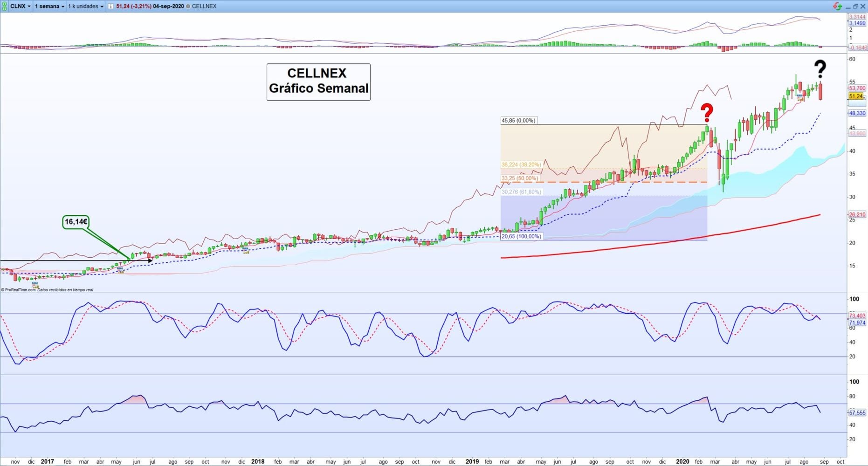Click the 3,3144 MACD value label

(x=857, y=17)
